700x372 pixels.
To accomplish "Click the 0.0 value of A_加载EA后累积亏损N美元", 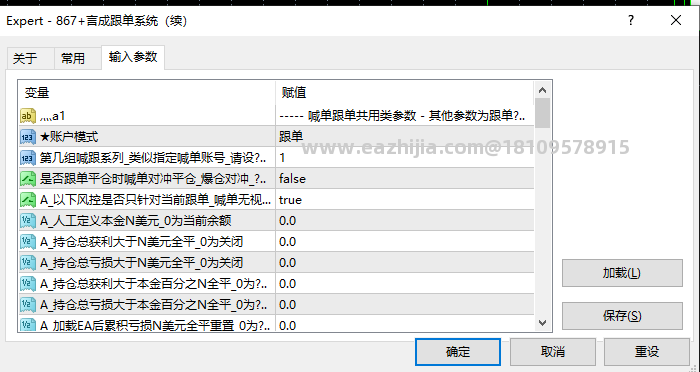I will 288,326.
